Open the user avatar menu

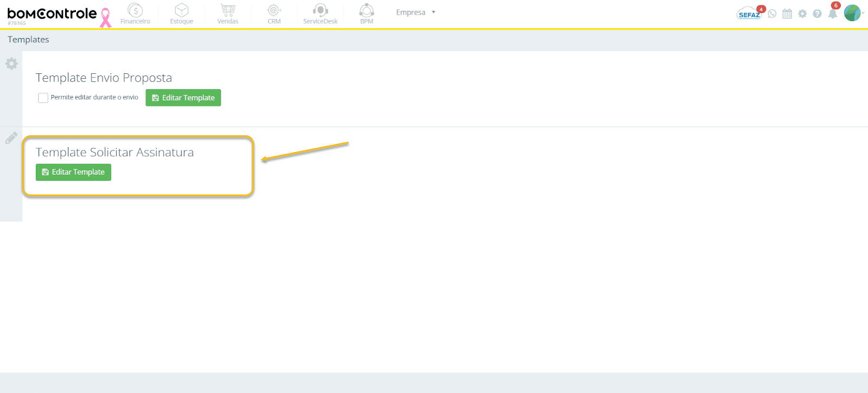pyautogui.click(x=852, y=12)
